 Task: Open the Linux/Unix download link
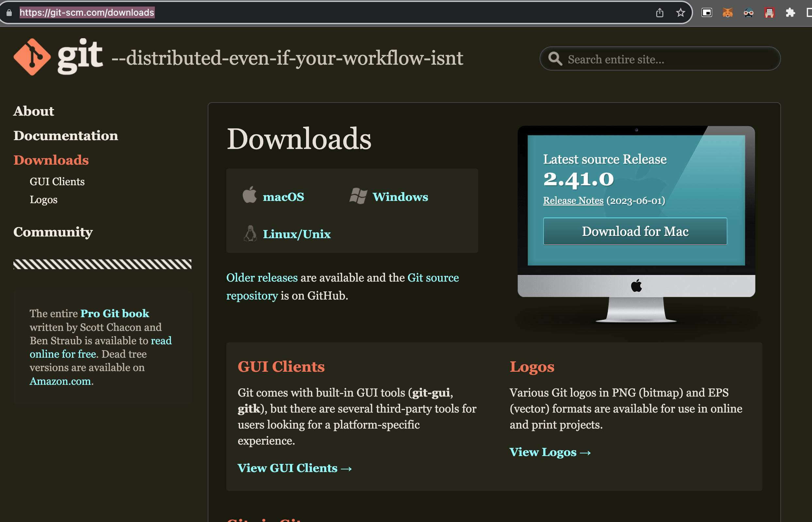click(x=297, y=234)
